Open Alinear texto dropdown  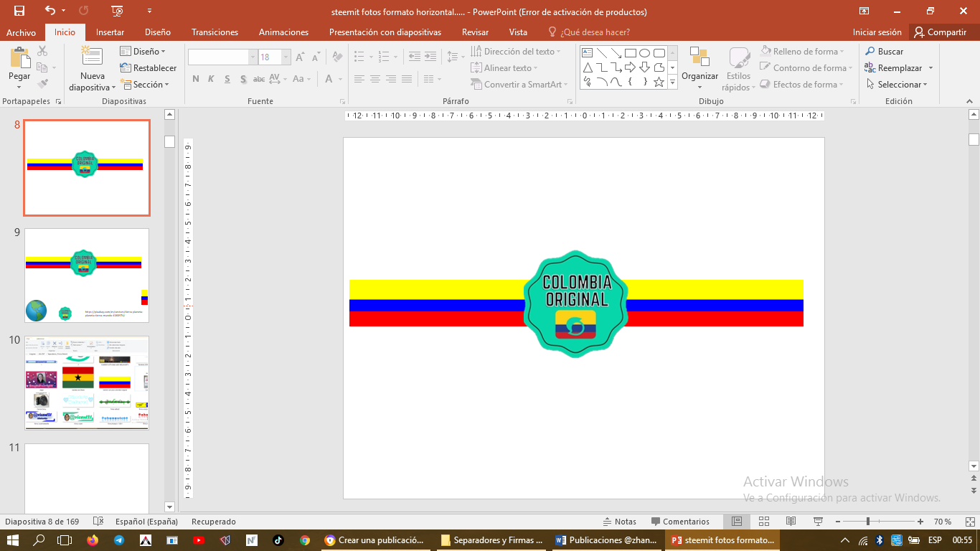tap(505, 68)
